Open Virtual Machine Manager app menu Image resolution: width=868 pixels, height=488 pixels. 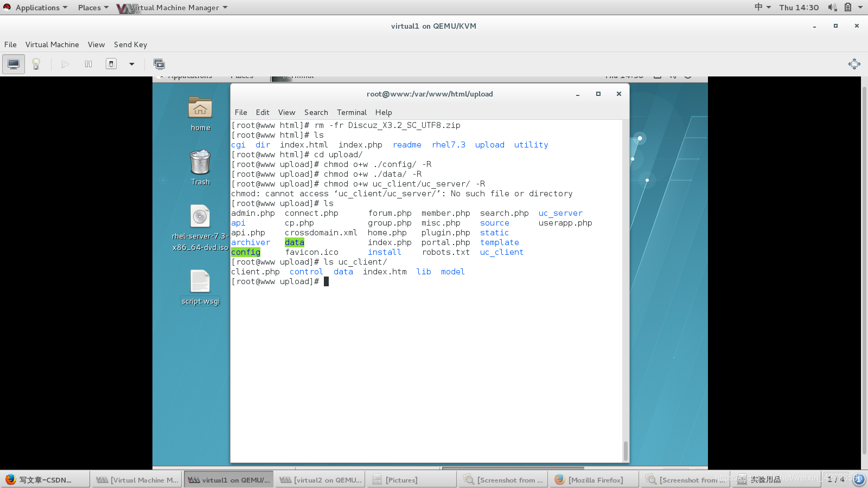click(x=173, y=8)
